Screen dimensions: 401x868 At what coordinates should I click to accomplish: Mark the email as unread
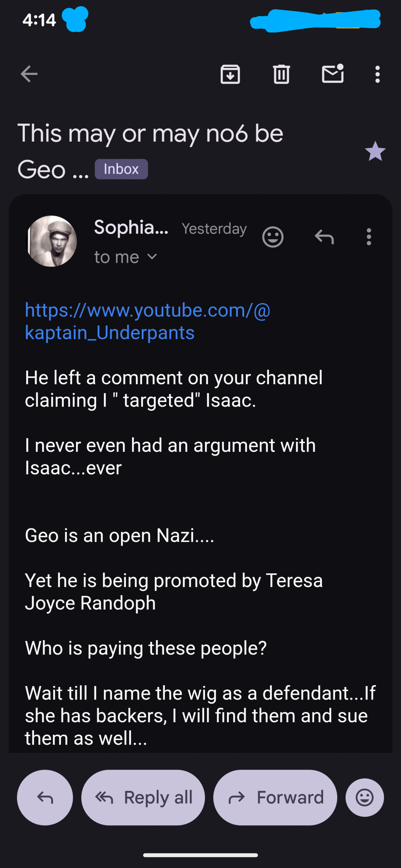(x=332, y=74)
